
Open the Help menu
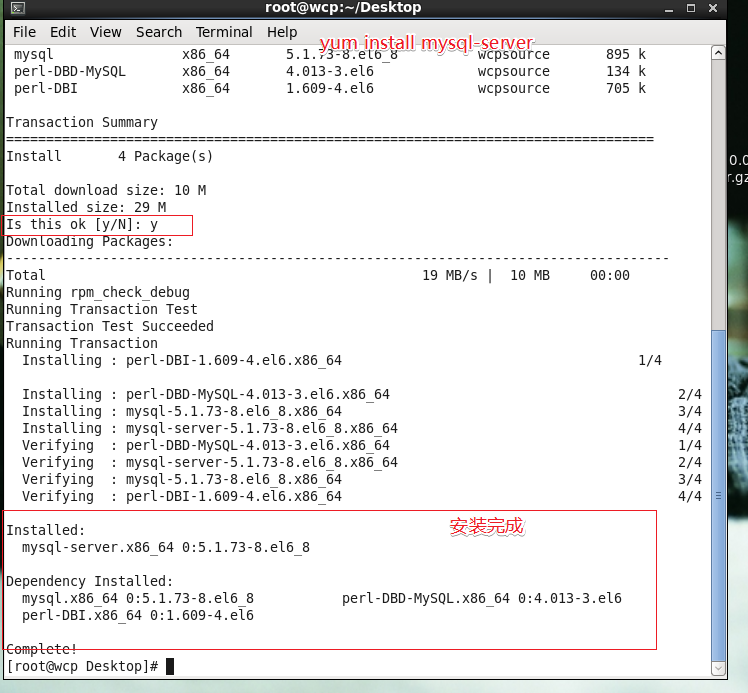click(282, 32)
